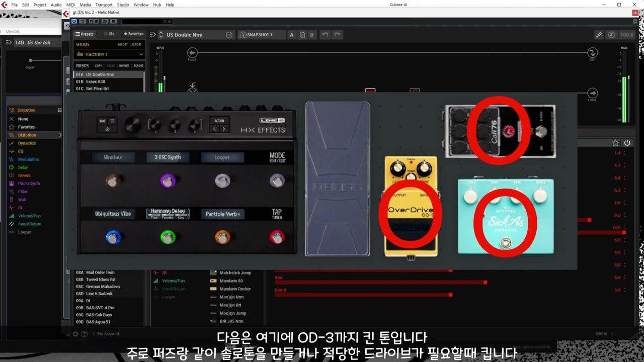Select the Brit J45 Nrm amp model
The width and height of the screenshot is (644, 362).
(231, 321)
